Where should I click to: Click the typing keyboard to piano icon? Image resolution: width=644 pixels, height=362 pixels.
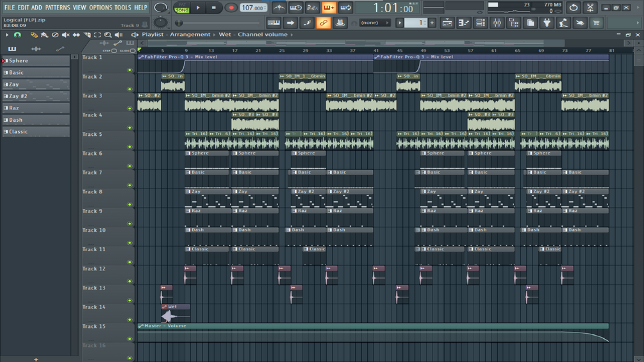pos(274,23)
